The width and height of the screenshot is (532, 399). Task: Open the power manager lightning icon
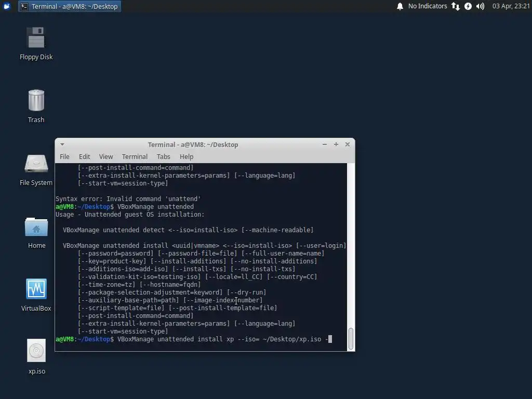(x=468, y=6)
